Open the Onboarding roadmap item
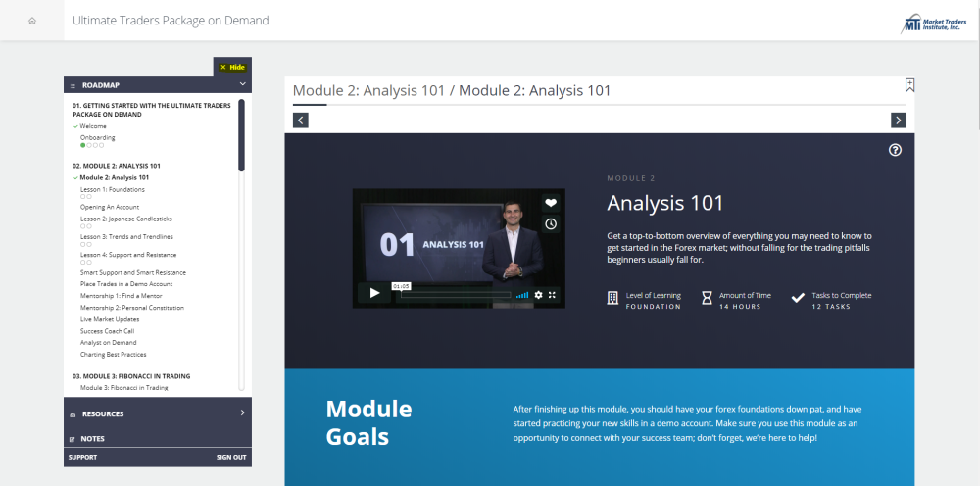980x486 pixels. tap(97, 137)
